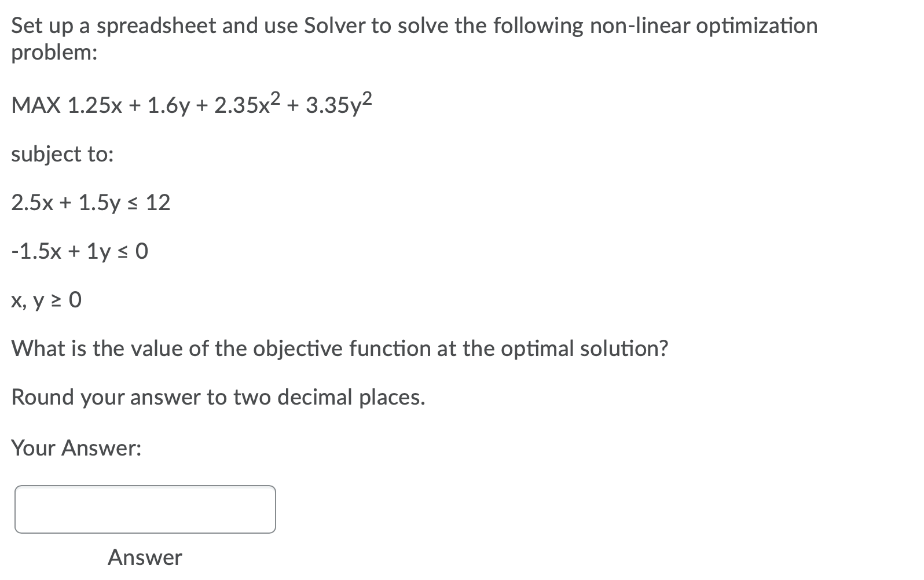924x580 pixels.
Task: Click the rounding instruction text
Action: 218,397
